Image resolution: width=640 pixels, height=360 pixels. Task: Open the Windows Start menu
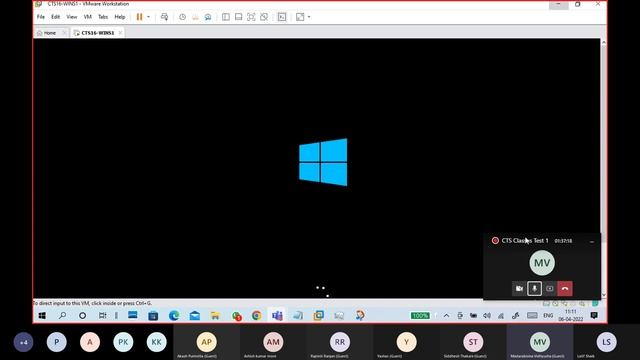point(42,315)
